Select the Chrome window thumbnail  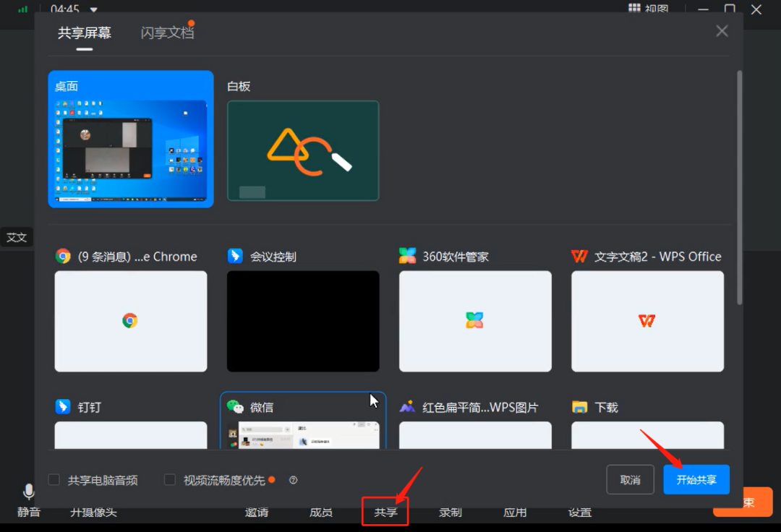[131, 321]
